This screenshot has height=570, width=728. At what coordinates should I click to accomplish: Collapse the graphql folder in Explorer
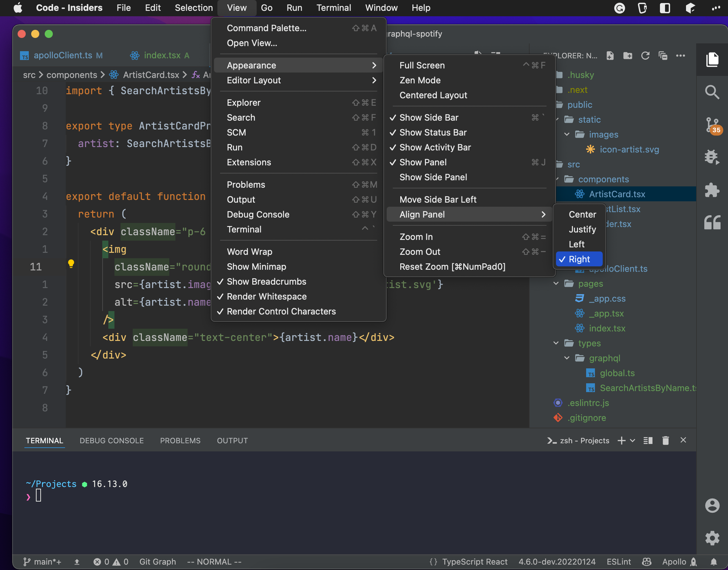pyautogui.click(x=566, y=358)
